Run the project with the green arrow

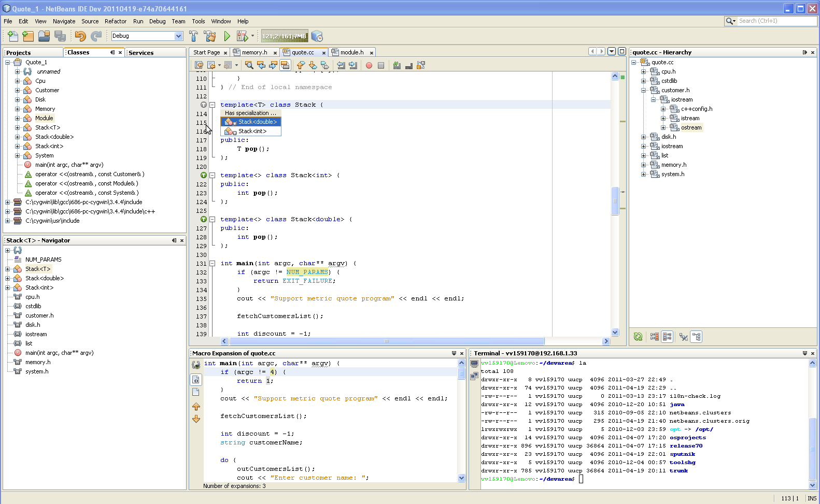(227, 36)
